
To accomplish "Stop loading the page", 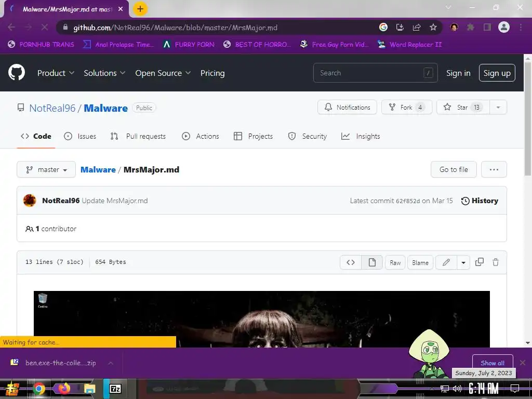I will click(45, 27).
